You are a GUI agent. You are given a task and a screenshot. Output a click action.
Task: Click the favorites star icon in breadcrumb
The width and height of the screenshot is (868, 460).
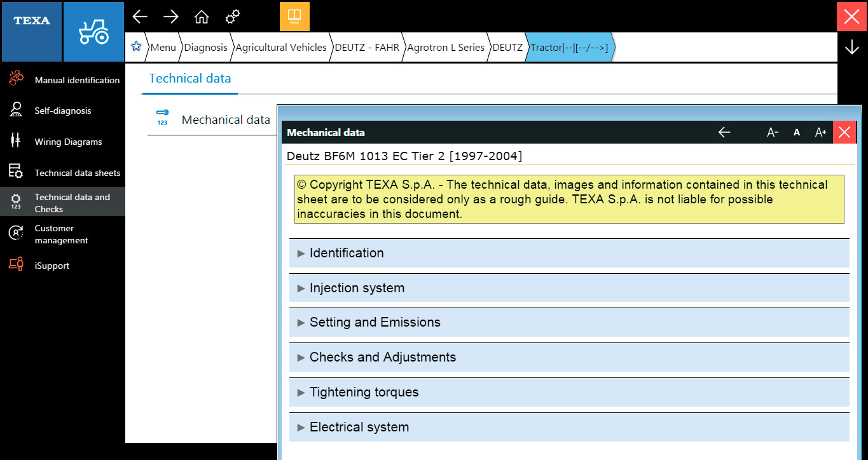point(135,46)
